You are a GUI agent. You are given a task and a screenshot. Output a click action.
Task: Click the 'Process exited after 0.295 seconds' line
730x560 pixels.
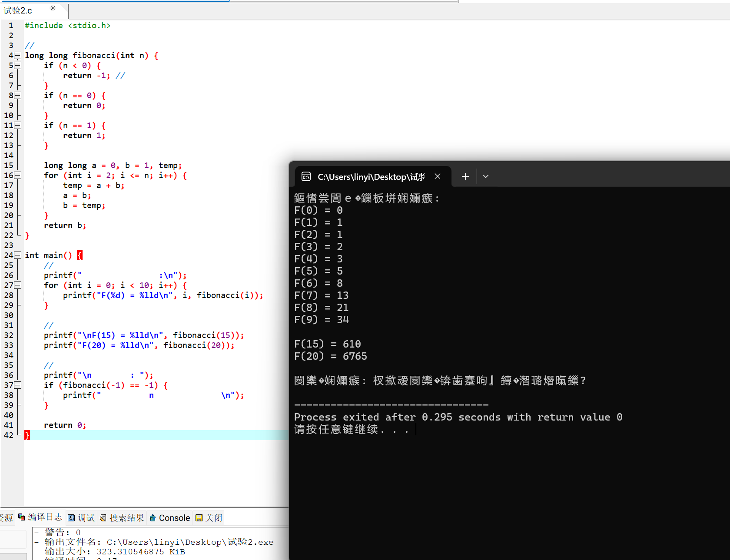(458, 417)
